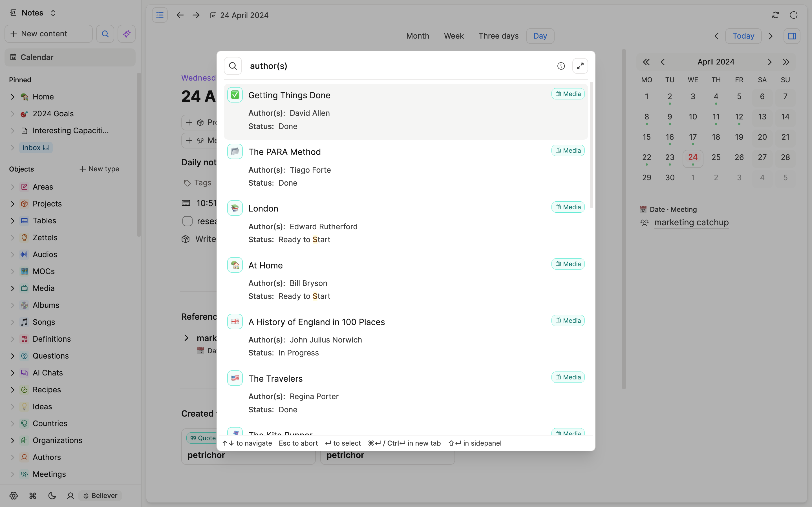Open the Notes space switcher dropdown
812x507 pixels.
[53, 13]
